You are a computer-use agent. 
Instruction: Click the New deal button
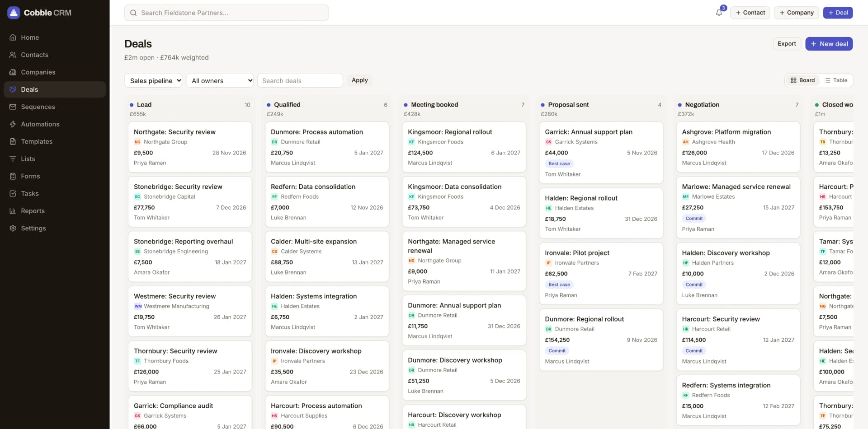[x=829, y=44]
